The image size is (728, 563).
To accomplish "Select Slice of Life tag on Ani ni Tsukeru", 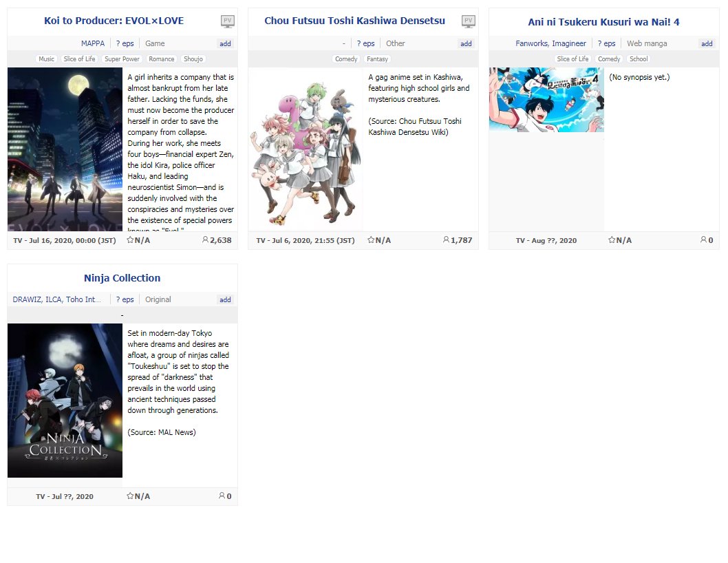I will tap(572, 59).
